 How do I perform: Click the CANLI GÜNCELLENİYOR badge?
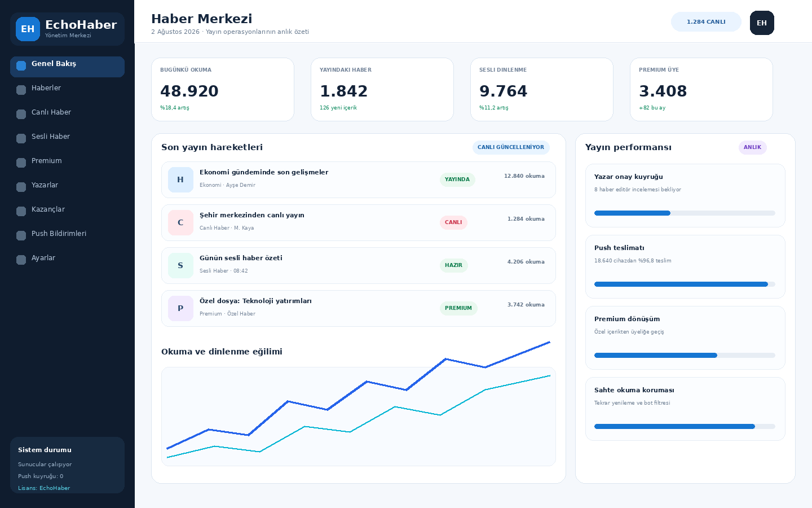click(511, 147)
